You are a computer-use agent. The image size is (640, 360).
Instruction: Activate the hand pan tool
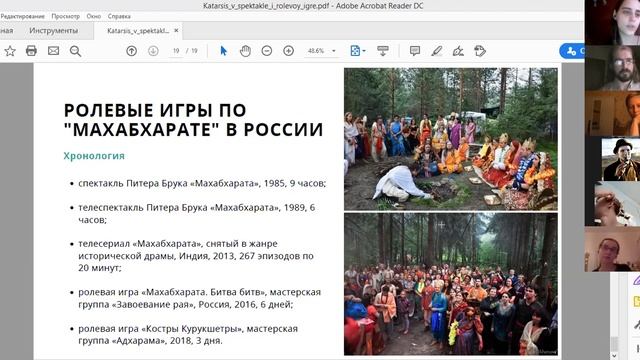tap(245, 51)
